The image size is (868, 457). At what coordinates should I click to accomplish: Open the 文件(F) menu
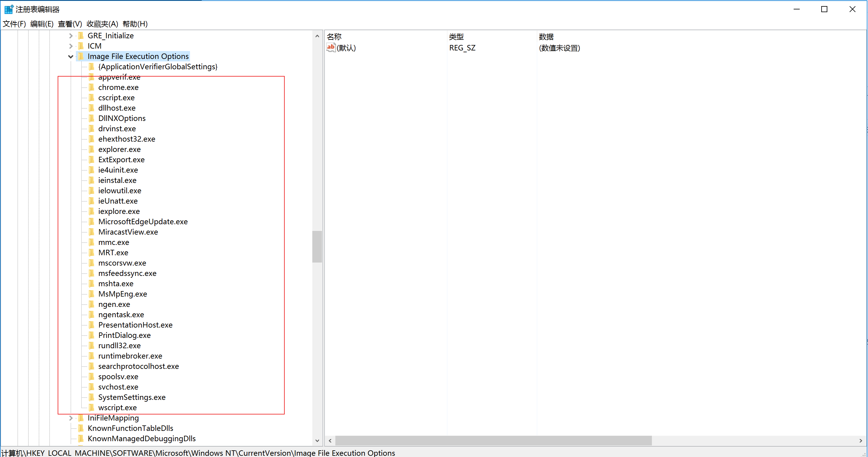coord(14,24)
